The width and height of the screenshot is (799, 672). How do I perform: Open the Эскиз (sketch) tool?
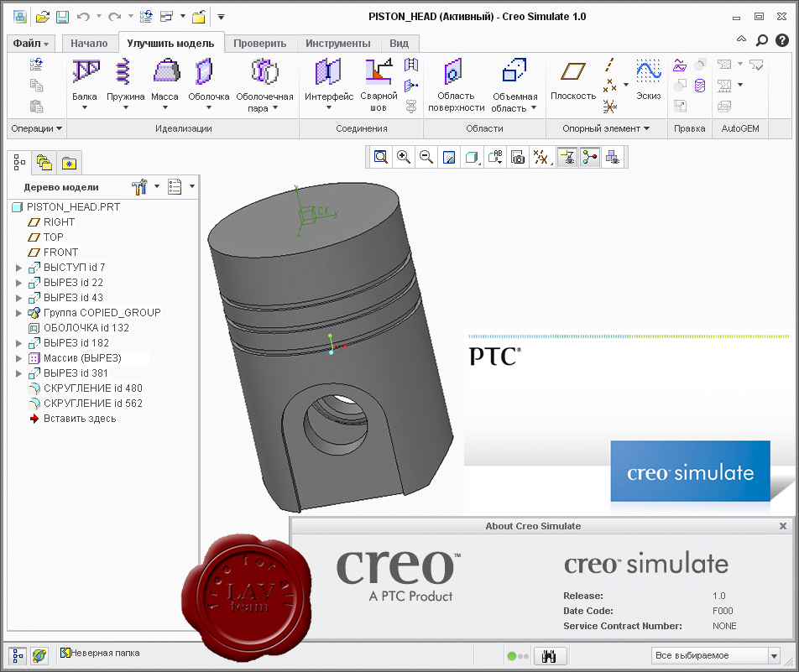(648, 79)
